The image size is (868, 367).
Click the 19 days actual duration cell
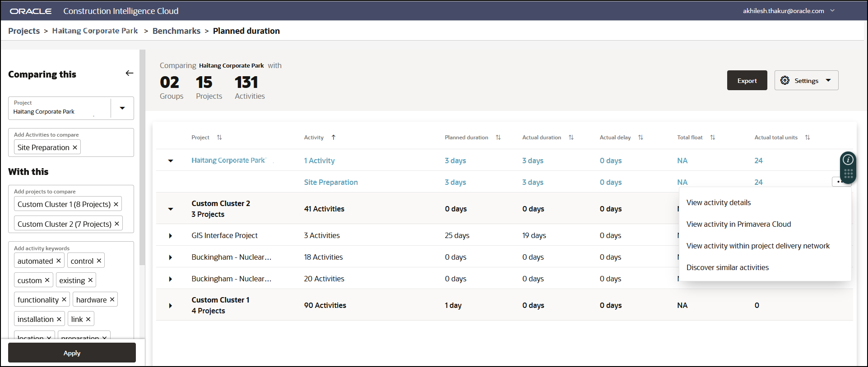534,235
